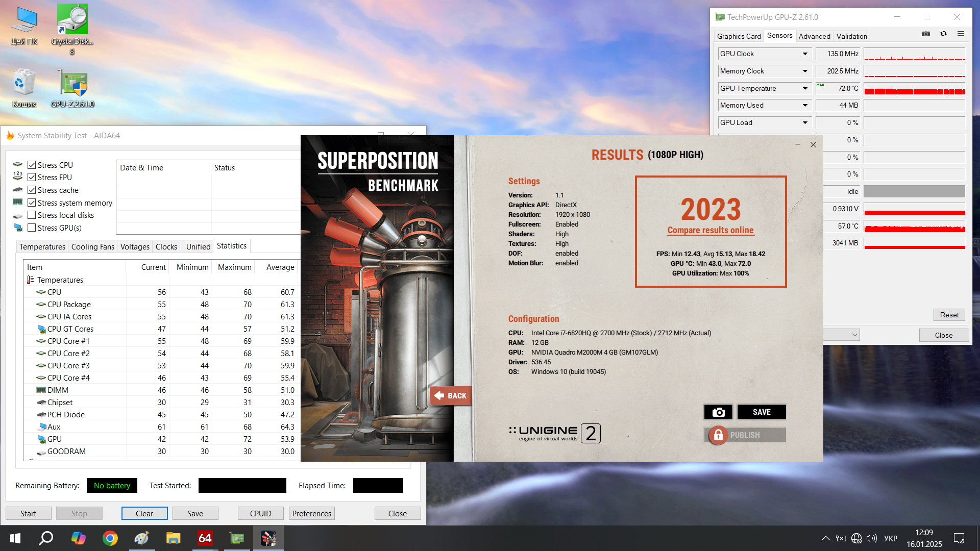Click SAVE button in Superposition
The width and height of the screenshot is (980, 551).
pyautogui.click(x=762, y=412)
